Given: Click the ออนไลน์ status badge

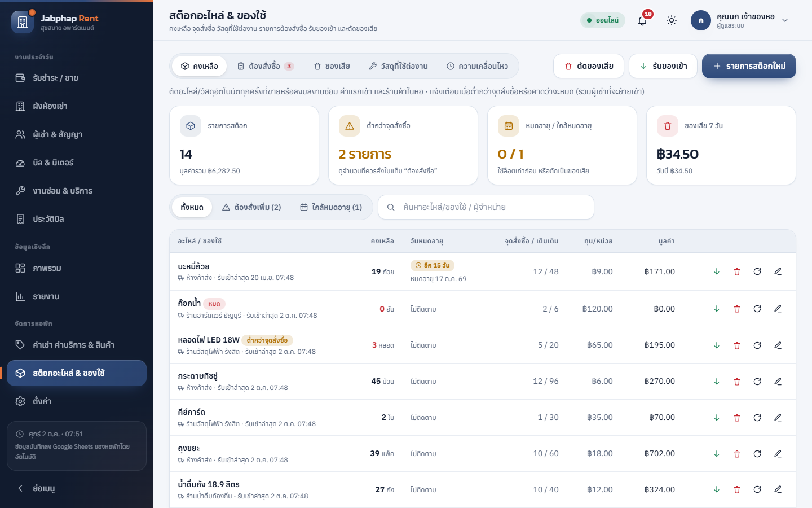Looking at the screenshot, I should [603, 20].
